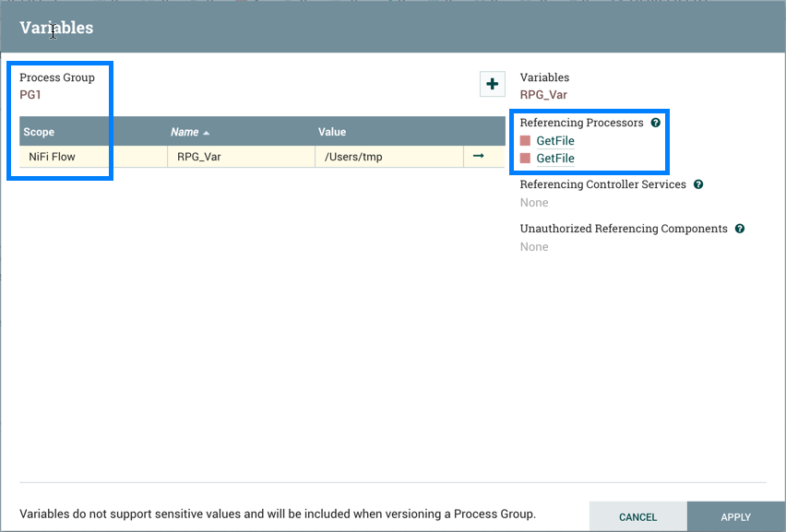
Task: Sort the table by the Name column
Action: point(185,132)
